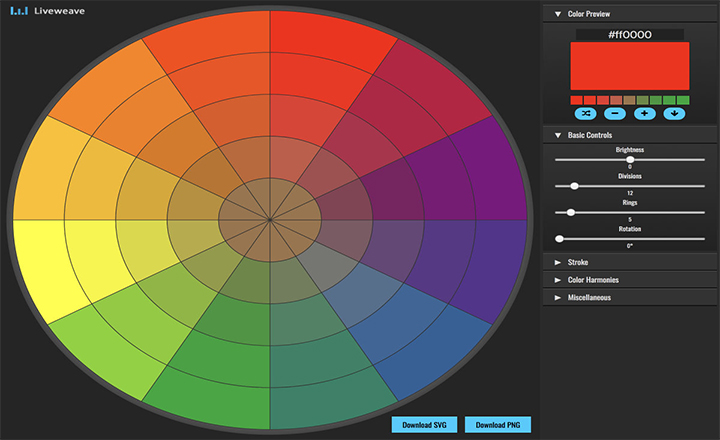Pick the second-ring yellow wheel segment
The image size is (720, 440).
click(x=94, y=255)
